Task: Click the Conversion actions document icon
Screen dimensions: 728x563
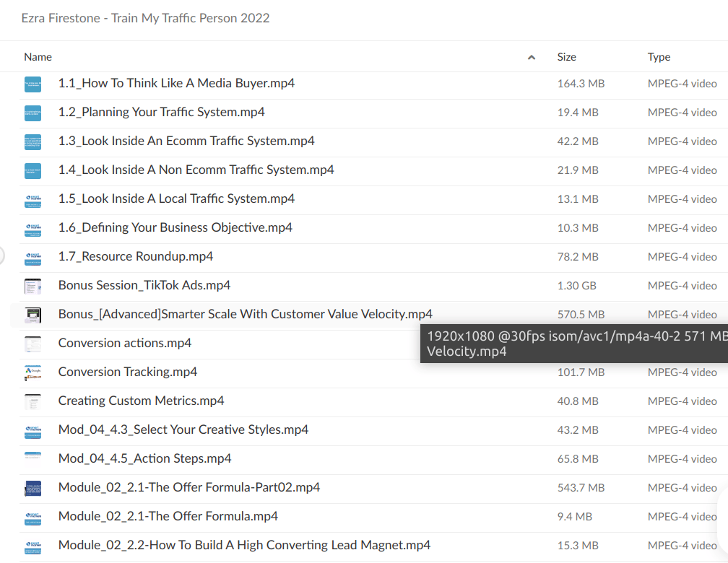Action: tap(32, 343)
